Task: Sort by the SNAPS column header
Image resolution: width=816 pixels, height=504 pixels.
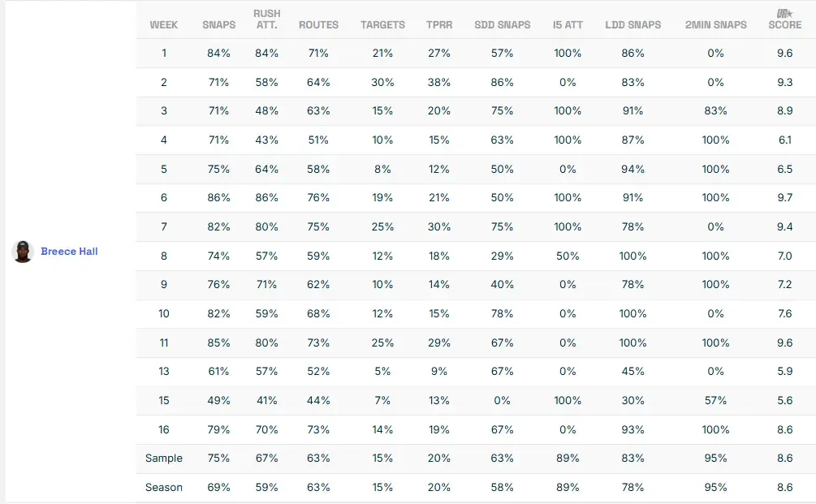Action: click(x=219, y=25)
